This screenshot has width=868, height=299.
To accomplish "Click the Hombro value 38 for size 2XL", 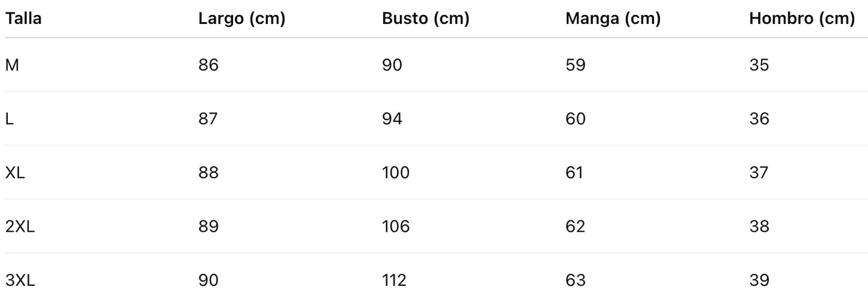I will [x=759, y=226].
